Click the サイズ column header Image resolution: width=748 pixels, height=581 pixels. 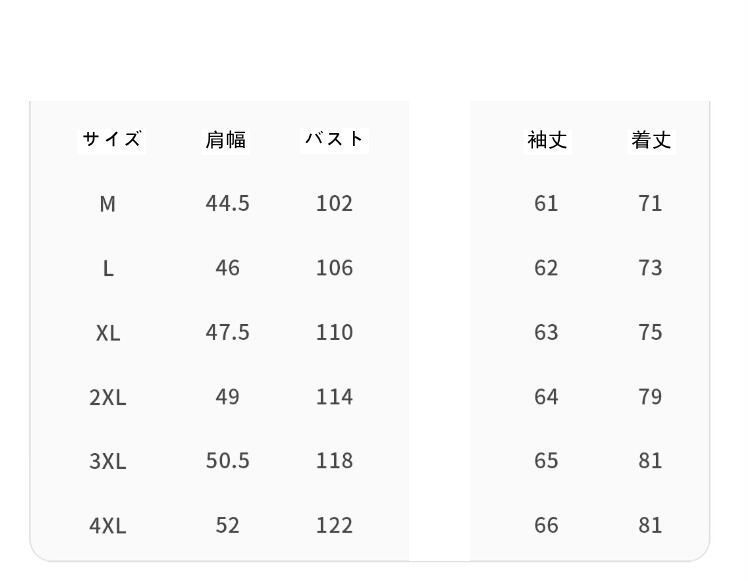111,139
